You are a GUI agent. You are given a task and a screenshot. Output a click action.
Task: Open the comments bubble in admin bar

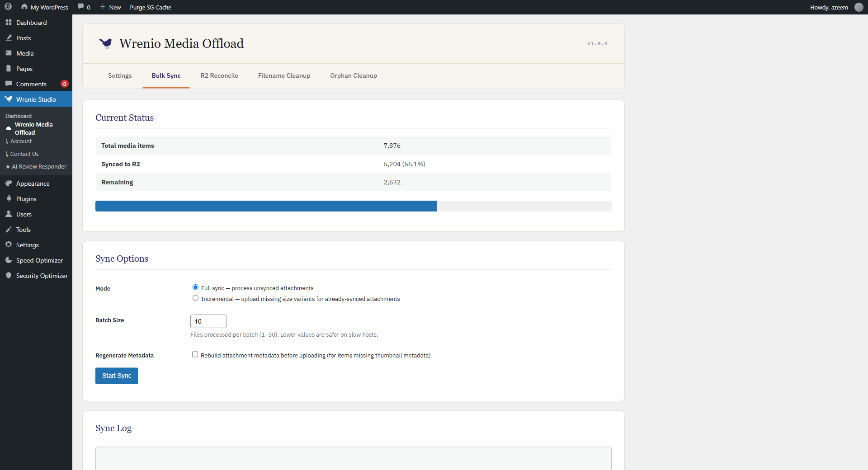pos(81,7)
